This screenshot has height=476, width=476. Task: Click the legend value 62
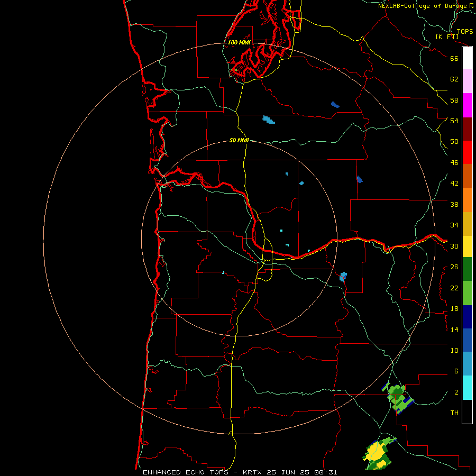point(454,79)
